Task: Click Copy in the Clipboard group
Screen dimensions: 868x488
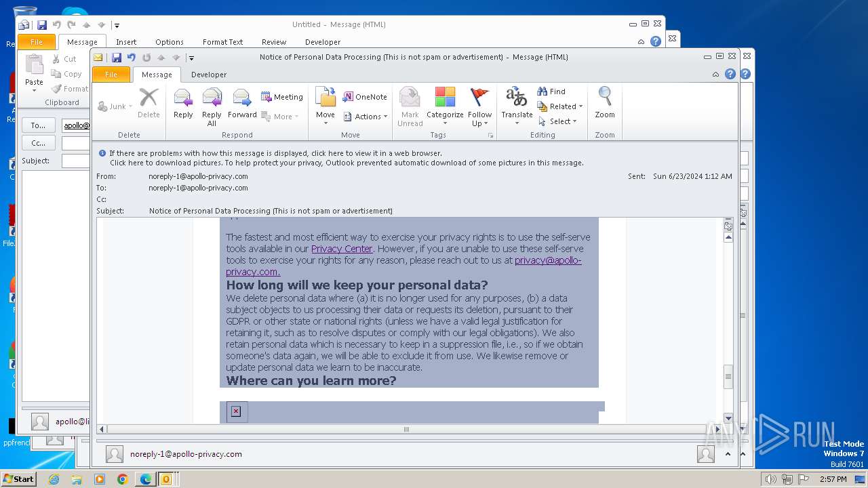Action: pos(66,74)
